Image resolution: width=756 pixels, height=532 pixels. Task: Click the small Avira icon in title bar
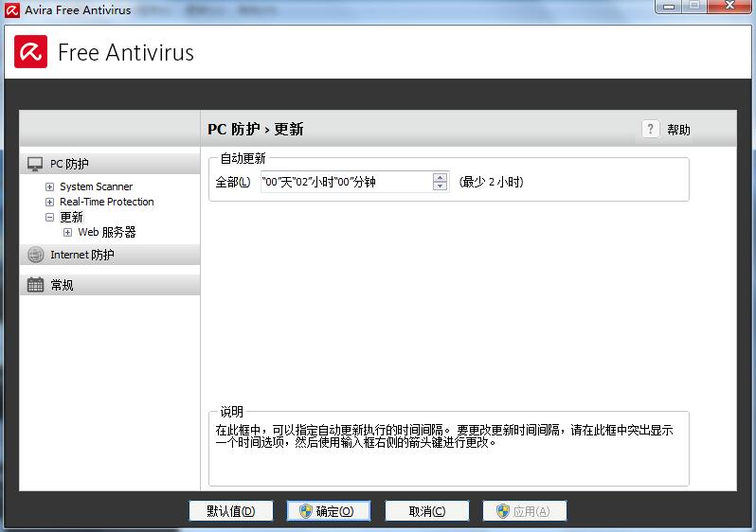[12, 11]
